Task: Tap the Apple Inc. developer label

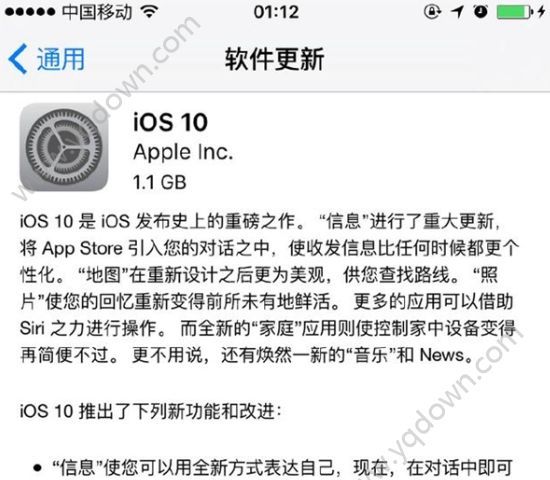Action: pos(183,153)
